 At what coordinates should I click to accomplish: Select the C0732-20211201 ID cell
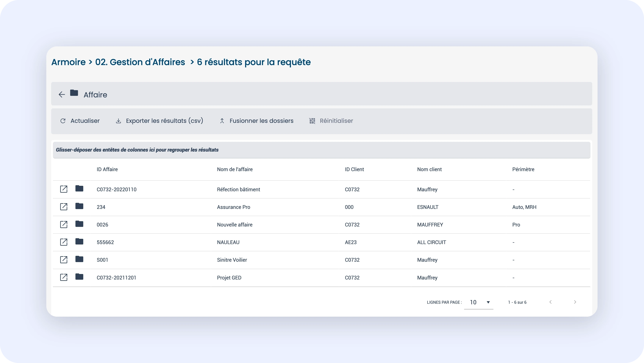pos(116,278)
